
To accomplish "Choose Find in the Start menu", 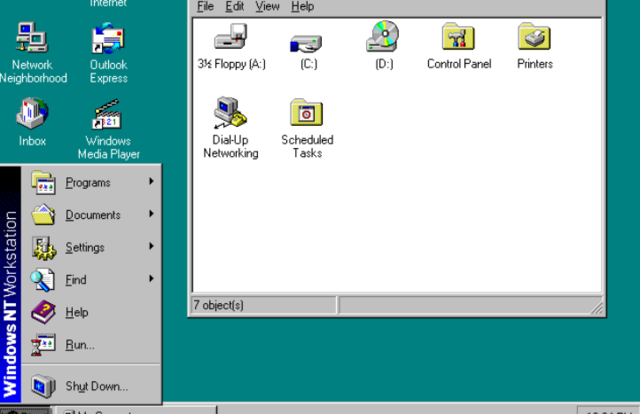I will click(92, 280).
